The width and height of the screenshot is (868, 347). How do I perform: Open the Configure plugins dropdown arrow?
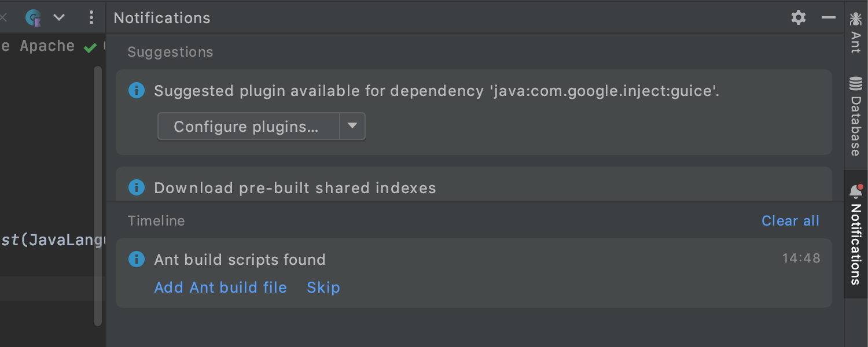[x=352, y=126]
